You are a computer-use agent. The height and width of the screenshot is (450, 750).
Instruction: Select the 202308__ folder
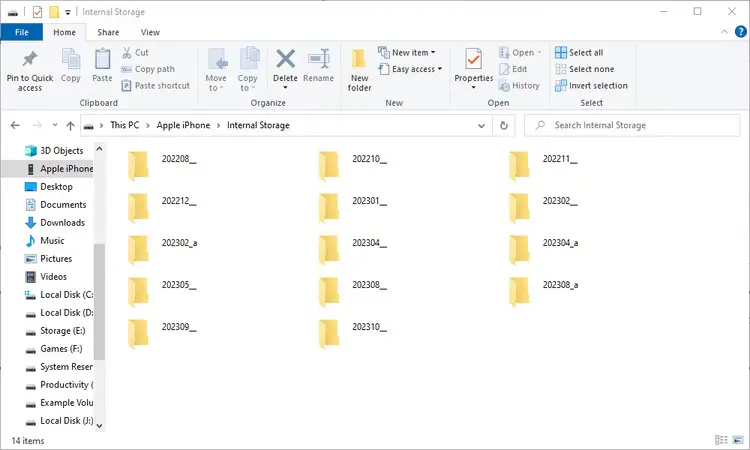pos(353,292)
